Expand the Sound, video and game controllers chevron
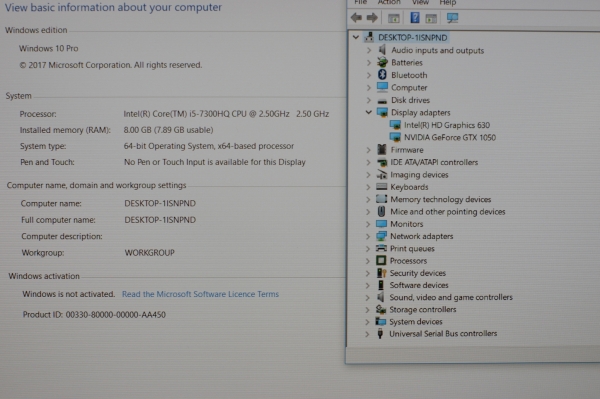 (367, 297)
